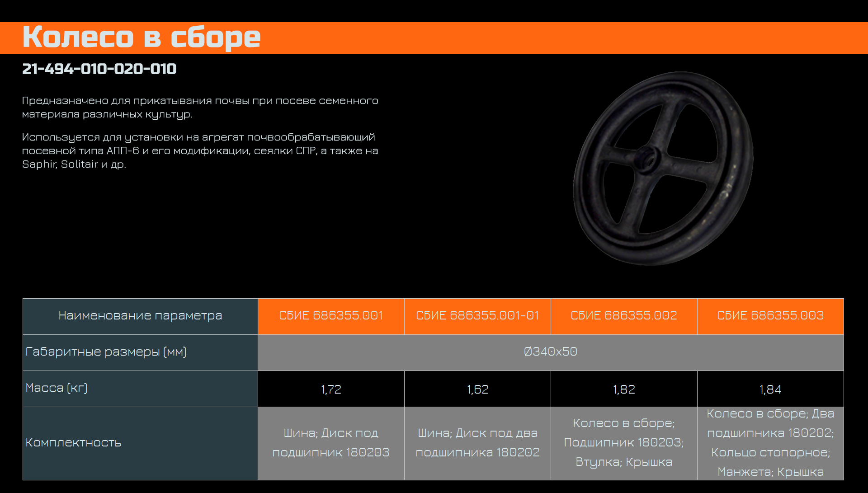The height and width of the screenshot is (493, 868).
Task: Click the 1,82 mass value
Action: pyautogui.click(x=623, y=389)
